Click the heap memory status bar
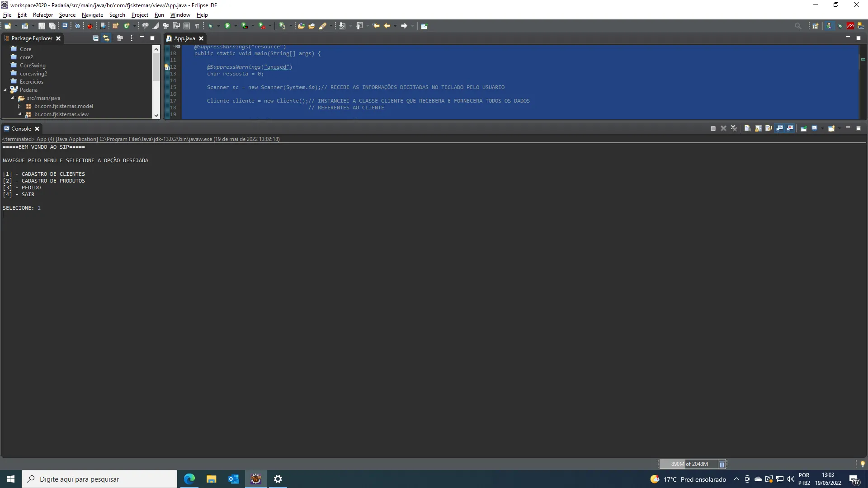The height and width of the screenshot is (488, 868). 689,464
